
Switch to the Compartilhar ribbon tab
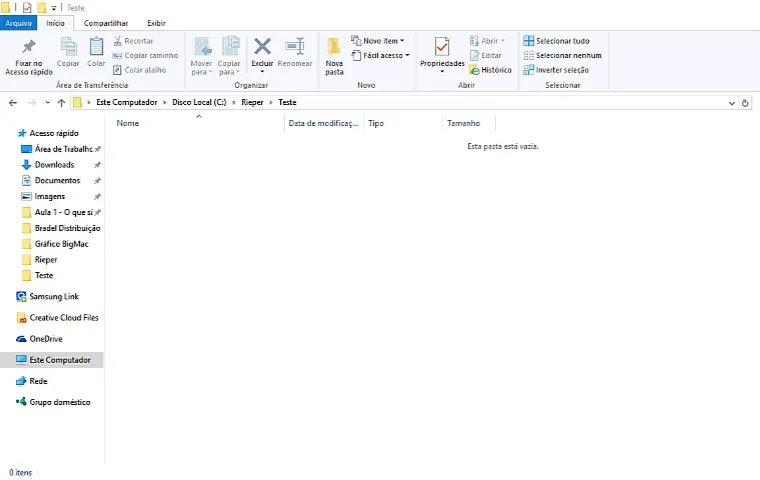tap(106, 23)
